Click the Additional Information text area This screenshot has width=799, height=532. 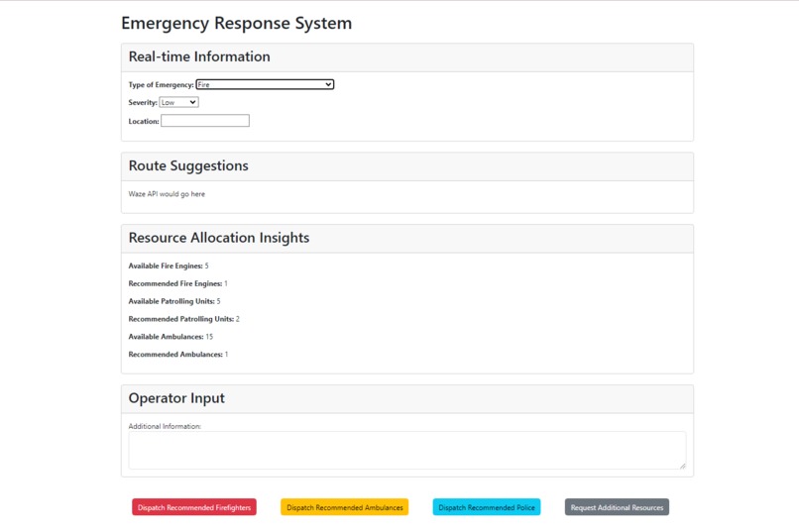[x=407, y=451]
